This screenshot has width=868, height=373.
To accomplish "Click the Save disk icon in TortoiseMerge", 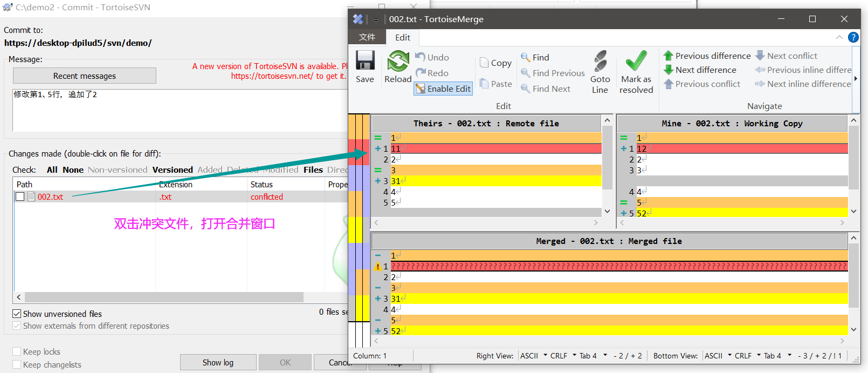I will (365, 60).
